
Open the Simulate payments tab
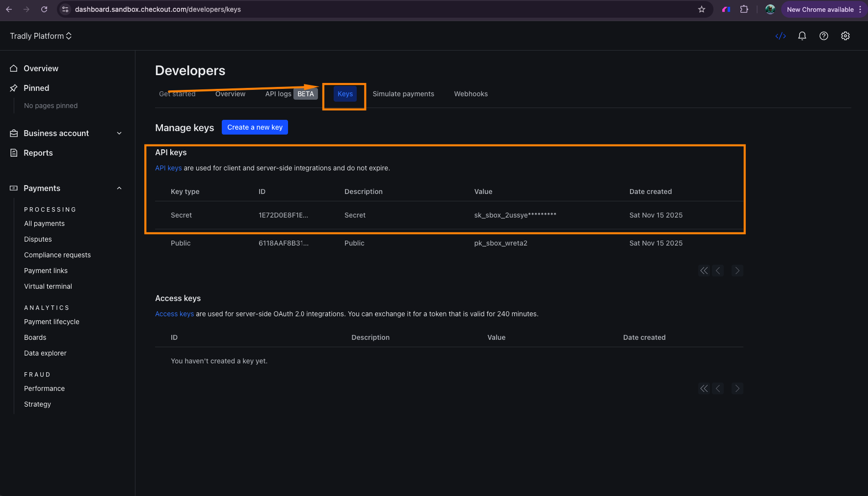click(403, 94)
